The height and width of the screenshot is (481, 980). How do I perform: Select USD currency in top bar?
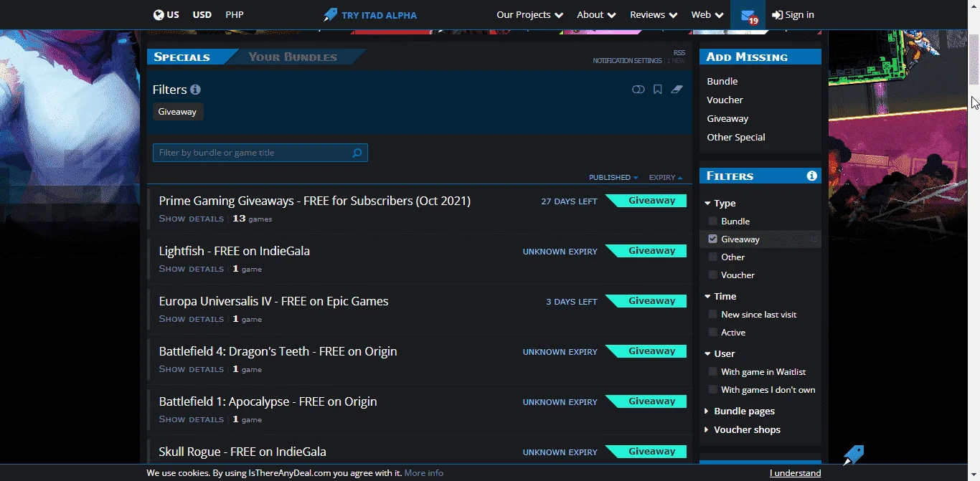(x=202, y=14)
